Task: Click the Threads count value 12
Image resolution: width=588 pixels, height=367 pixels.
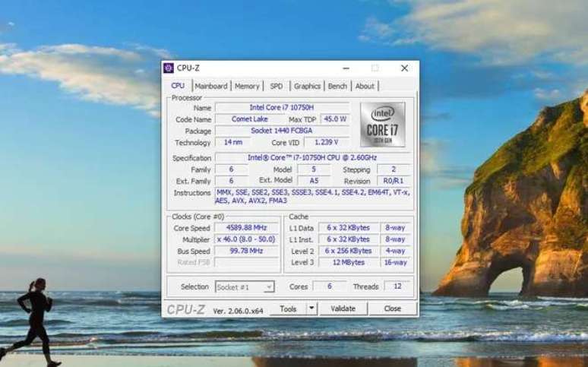Action: point(397,286)
